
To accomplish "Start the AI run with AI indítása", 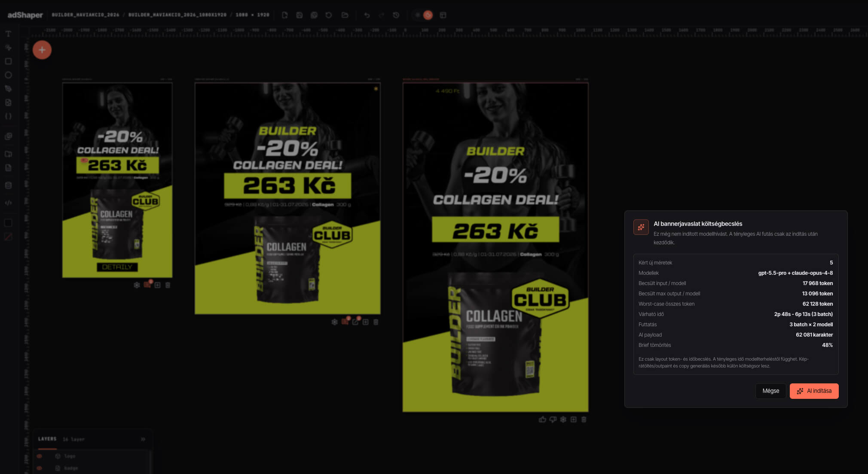I will pyautogui.click(x=814, y=391).
